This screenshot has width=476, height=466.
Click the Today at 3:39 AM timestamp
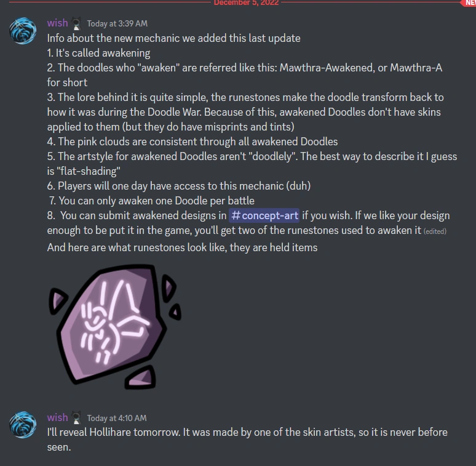click(x=117, y=23)
